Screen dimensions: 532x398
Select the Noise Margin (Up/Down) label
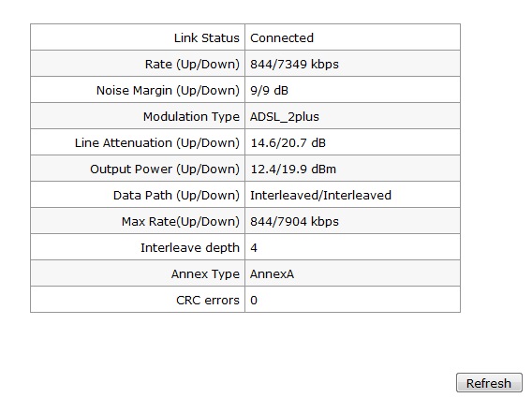click(168, 90)
